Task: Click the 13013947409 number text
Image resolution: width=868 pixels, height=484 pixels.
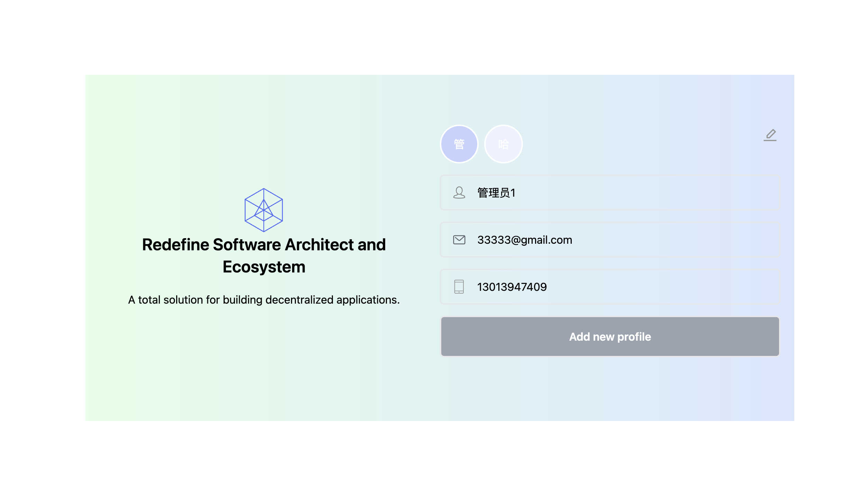Action: (x=512, y=287)
